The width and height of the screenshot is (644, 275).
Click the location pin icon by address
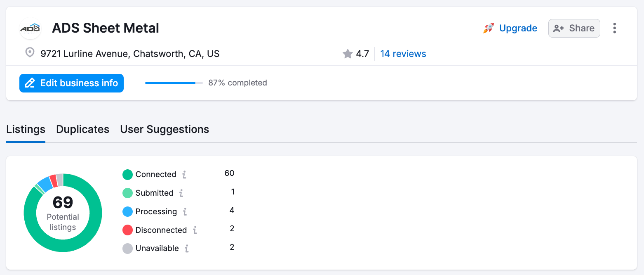click(x=30, y=53)
